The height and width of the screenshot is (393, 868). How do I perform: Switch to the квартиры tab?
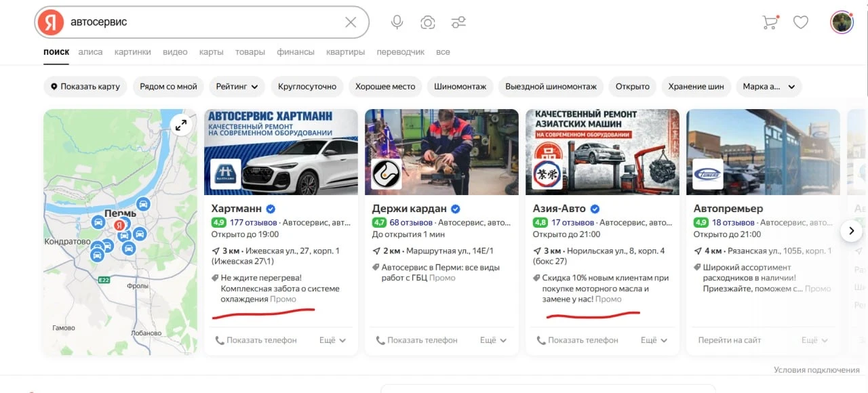coord(346,52)
